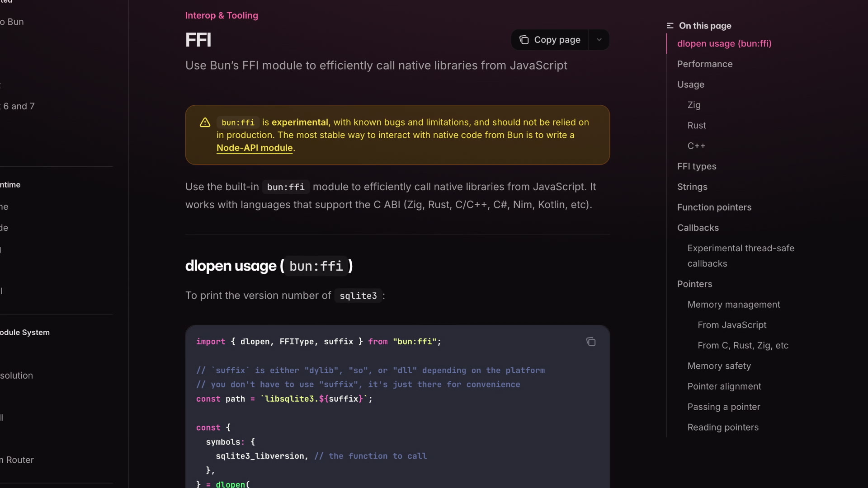This screenshot has width=868, height=488.
Task: Select C++ in the table of contents
Action: point(696,146)
